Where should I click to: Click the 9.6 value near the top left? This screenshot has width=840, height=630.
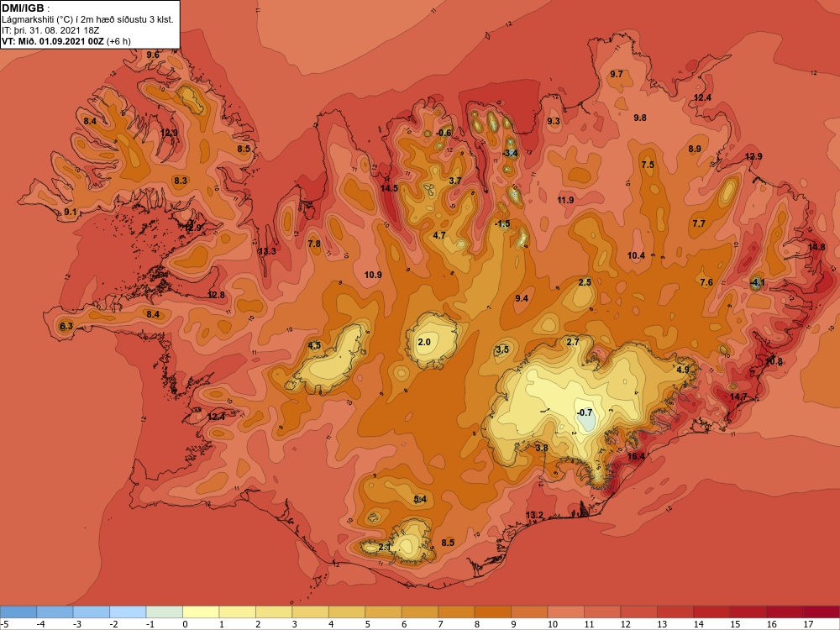153,55
